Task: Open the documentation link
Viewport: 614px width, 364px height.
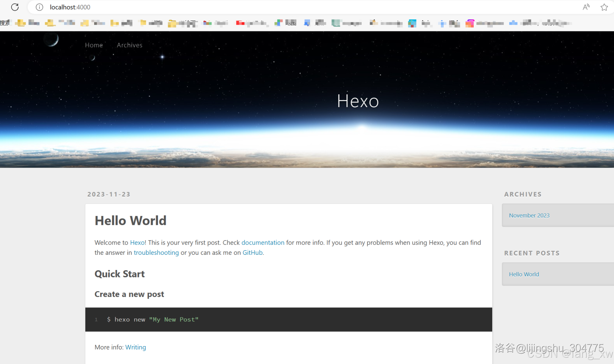Action: (263, 242)
